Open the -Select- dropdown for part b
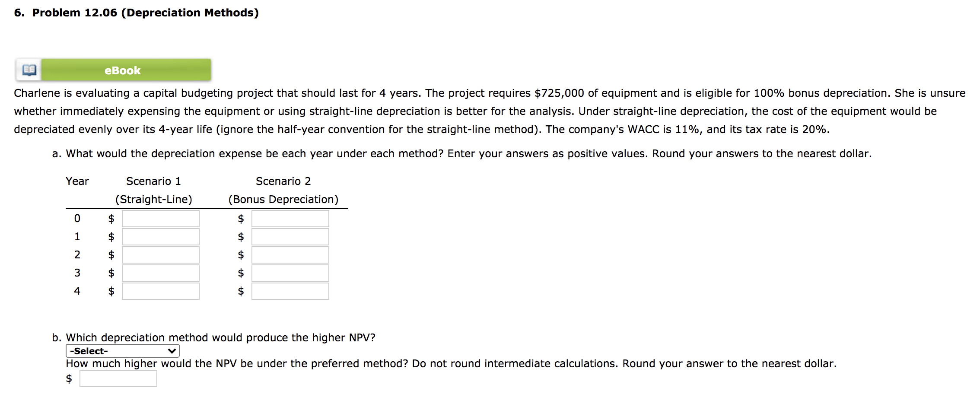Screen dimensions: 980x407 (x=122, y=350)
